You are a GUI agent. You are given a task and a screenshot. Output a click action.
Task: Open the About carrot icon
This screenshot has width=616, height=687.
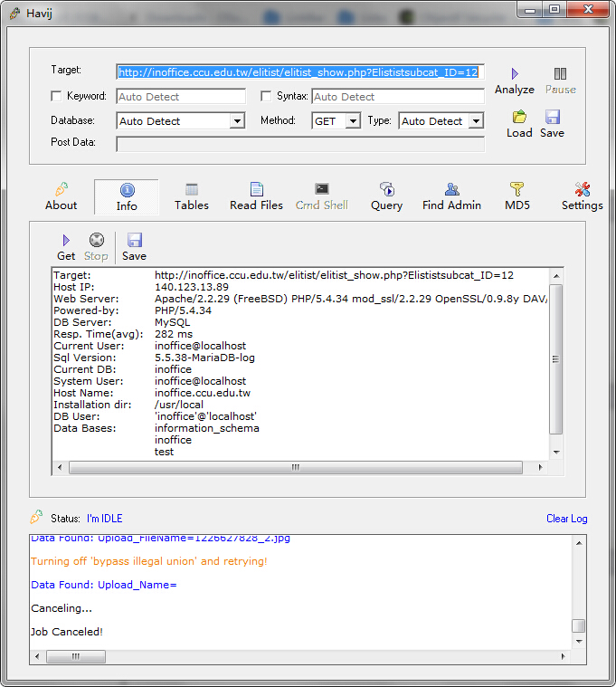click(x=62, y=189)
